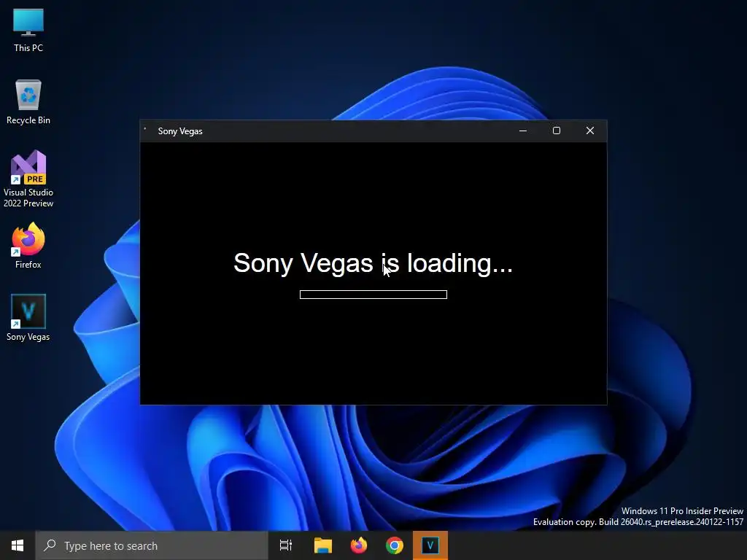The width and height of the screenshot is (747, 560).
Task: Click the Sony Vegas window title text
Action: (180, 131)
